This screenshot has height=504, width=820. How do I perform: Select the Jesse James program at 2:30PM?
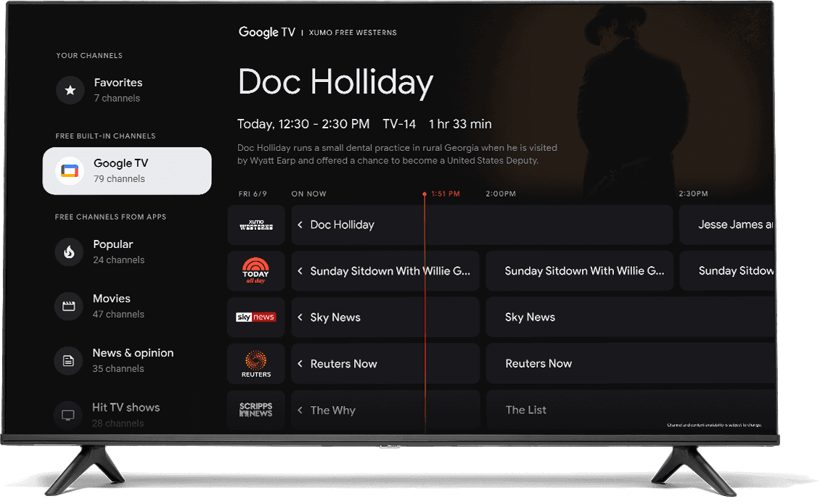coord(726,225)
